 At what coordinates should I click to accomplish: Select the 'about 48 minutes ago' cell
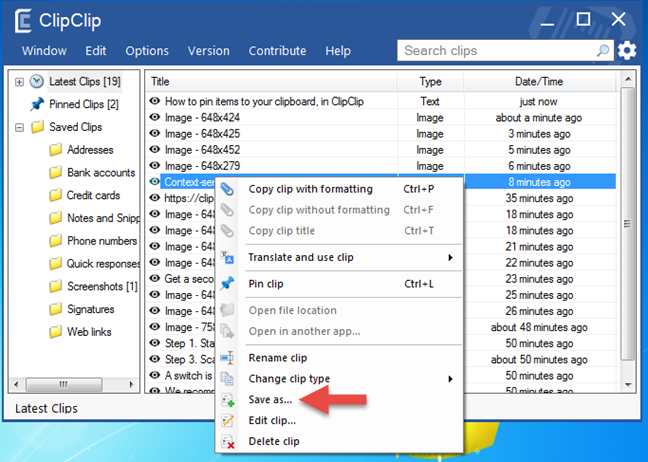539,327
